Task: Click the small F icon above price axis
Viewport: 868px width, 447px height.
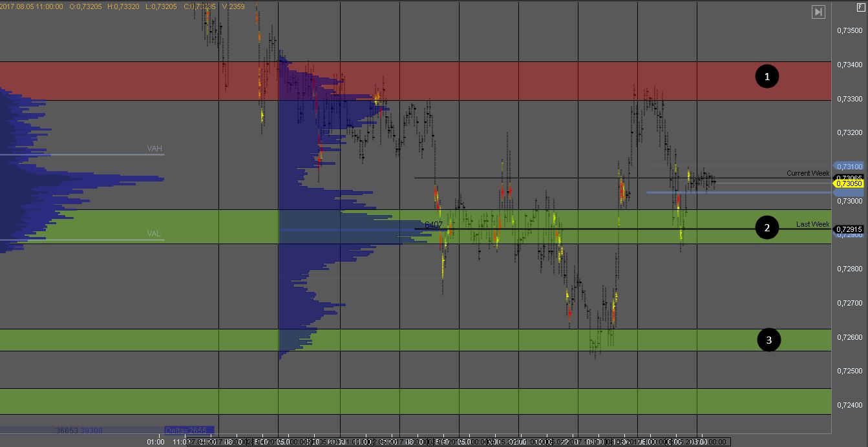Action: 860,6
